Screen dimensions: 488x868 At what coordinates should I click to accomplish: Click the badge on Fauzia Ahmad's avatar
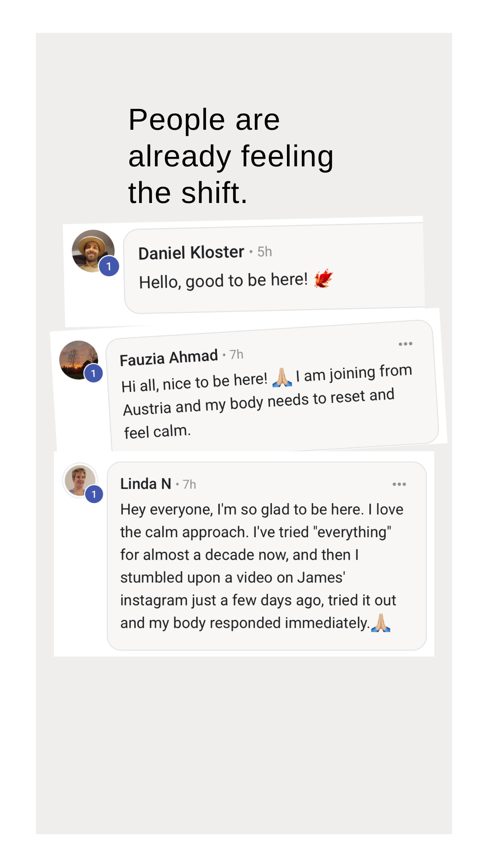tap(94, 373)
